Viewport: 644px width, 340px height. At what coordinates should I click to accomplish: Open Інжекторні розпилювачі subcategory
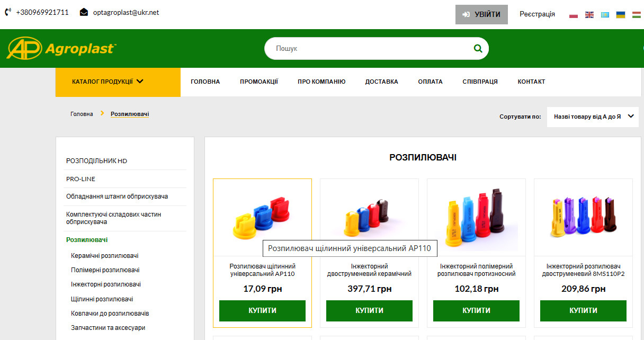point(106,284)
